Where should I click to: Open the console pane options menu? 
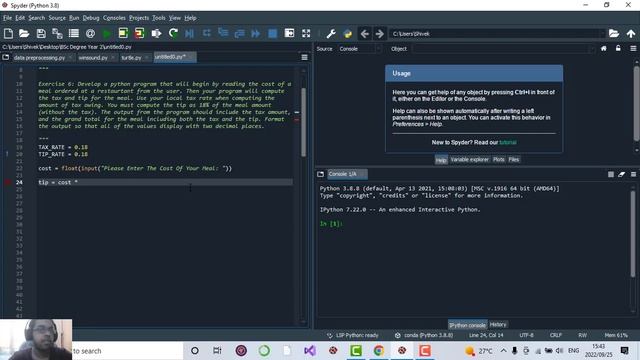point(633,174)
